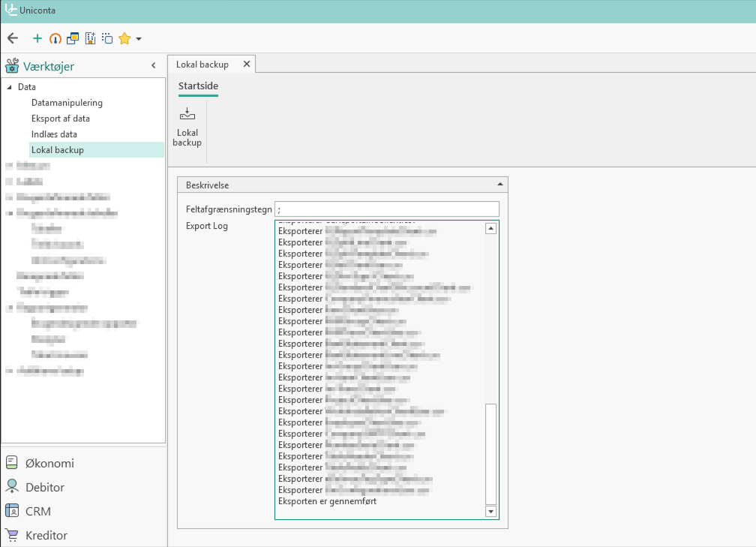Screen dimensions: 756x547
Task: Click the orange gauge icon in the toolbar
Action: pyautogui.click(x=55, y=38)
